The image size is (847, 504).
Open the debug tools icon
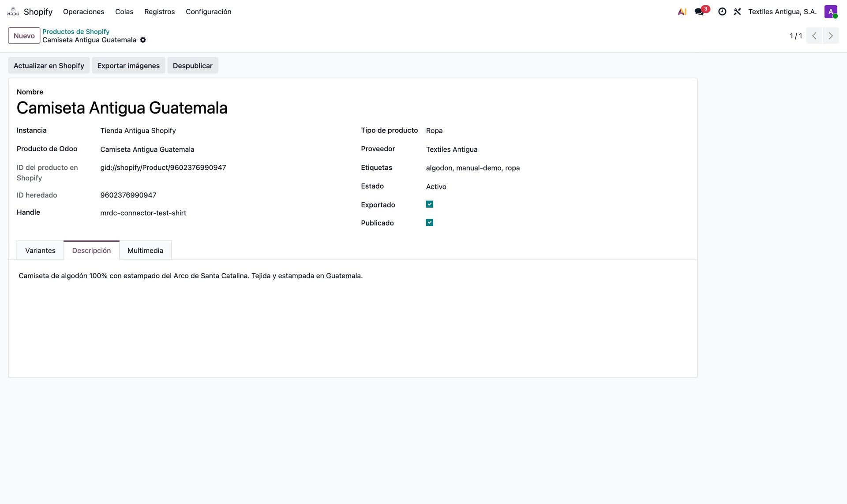click(737, 12)
